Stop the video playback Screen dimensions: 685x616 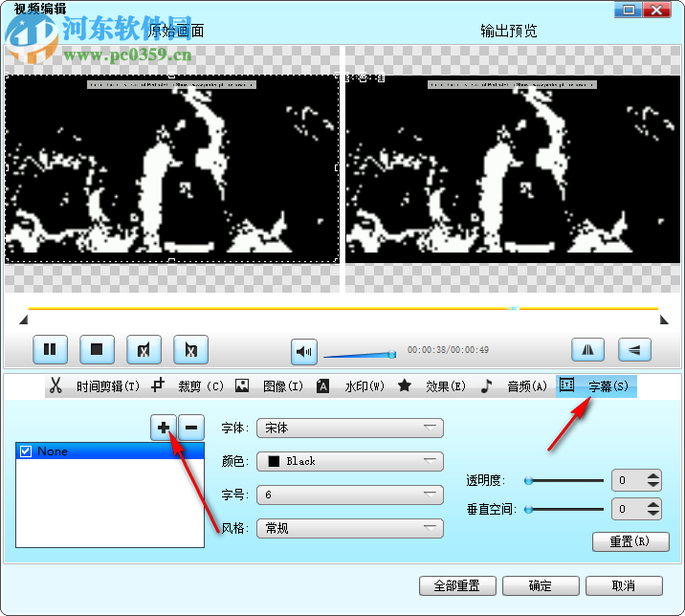[97, 349]
